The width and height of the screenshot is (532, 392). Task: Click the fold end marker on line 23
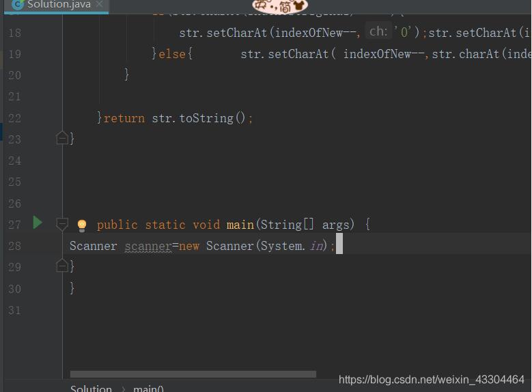62,139
